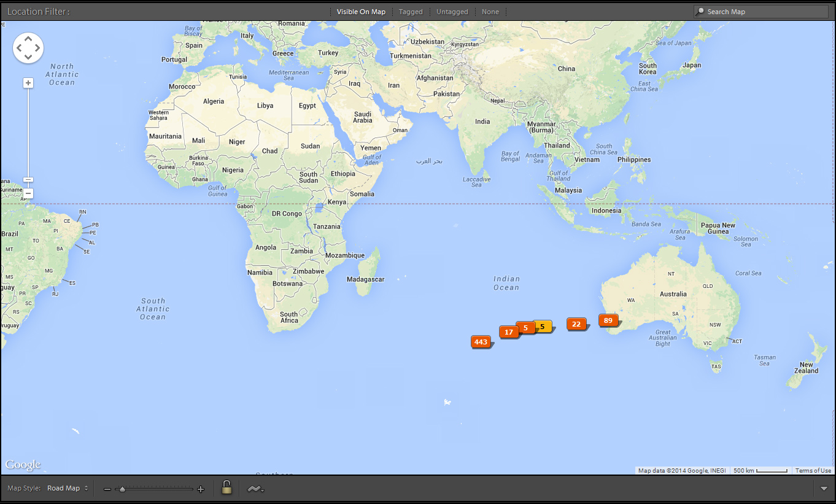The height and width of the screenshot is (504, 836).
Task: Toggle the lock markers padlock icon
Action: (x=226, y=488)
